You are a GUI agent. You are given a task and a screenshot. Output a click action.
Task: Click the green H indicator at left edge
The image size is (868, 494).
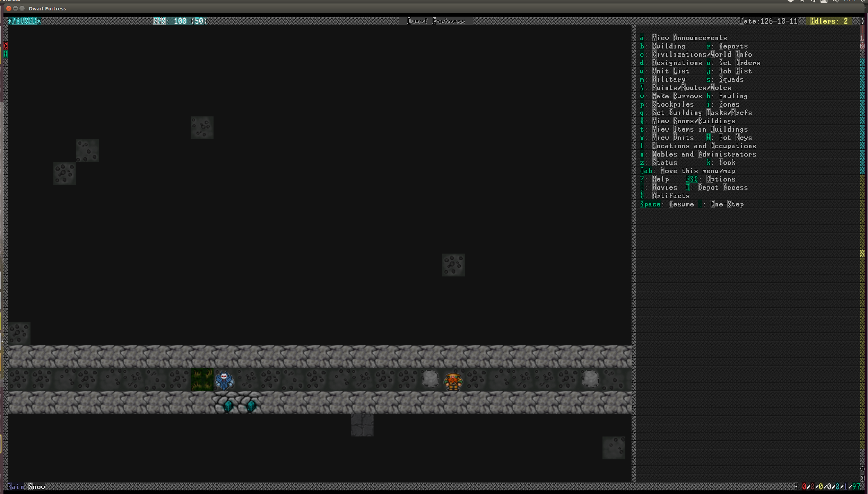(x=5, y=54)
